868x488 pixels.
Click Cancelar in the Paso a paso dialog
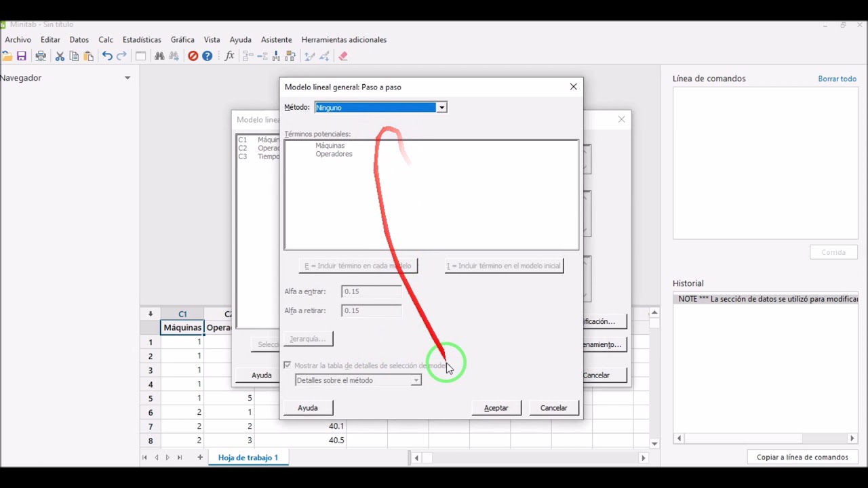click(x=553, y=408)
